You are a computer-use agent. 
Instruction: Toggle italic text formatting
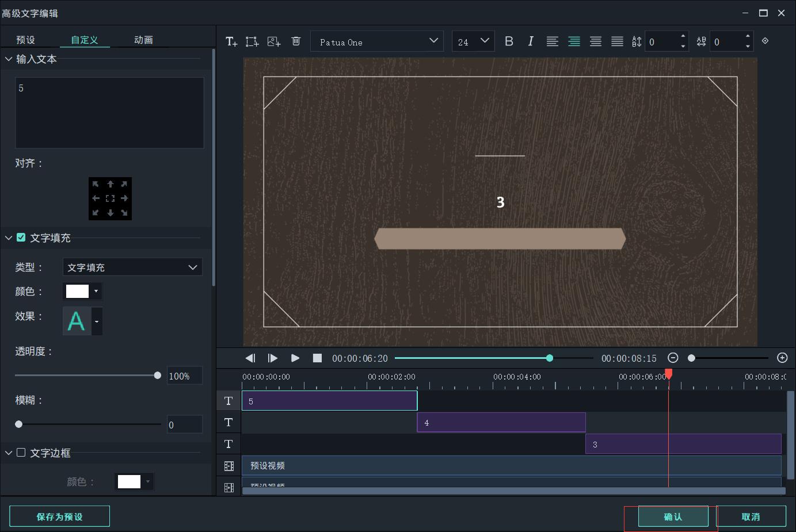click(531, 41)
